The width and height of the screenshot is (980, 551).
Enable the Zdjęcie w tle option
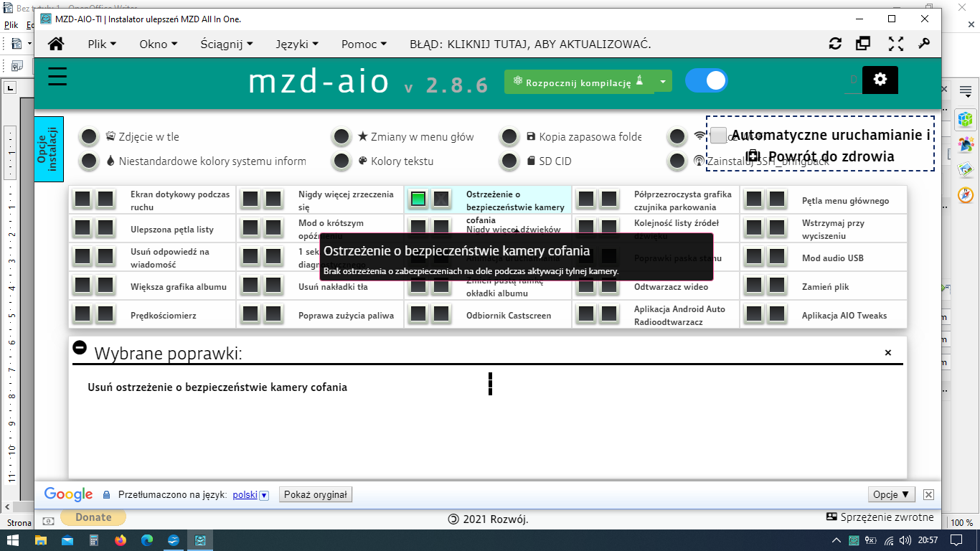click(x=89, y=136)
